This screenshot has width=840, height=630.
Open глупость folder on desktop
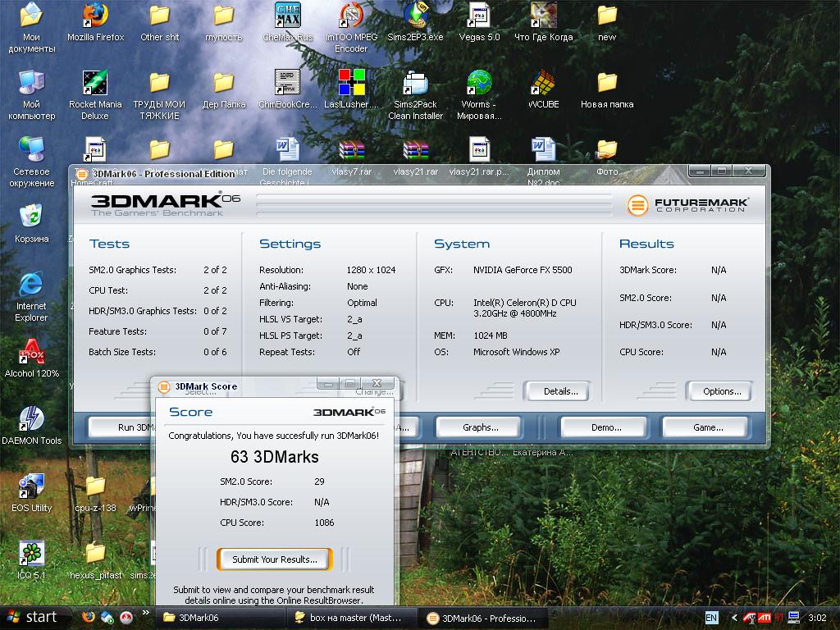point(223,22)
